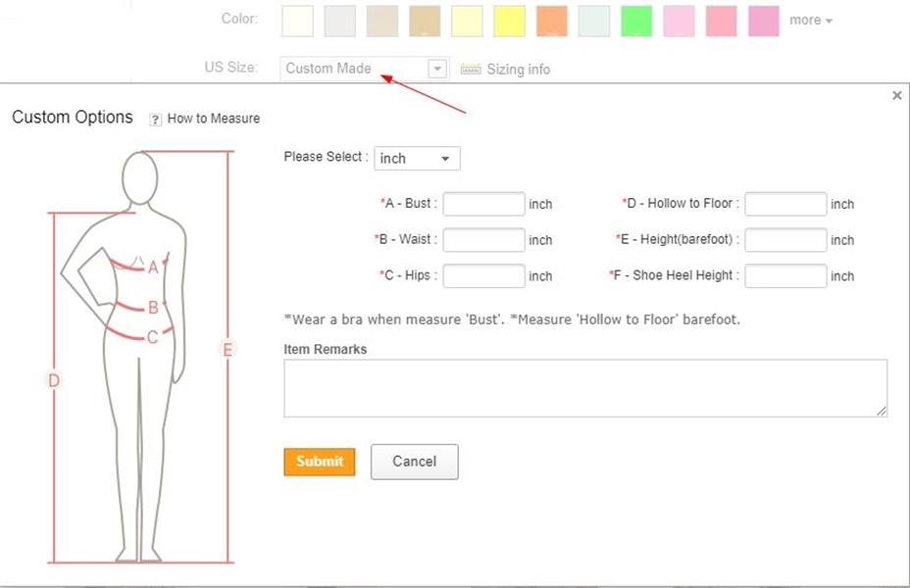Focus the B - Waist input field
Image resolution: width=910 pixels, height=588 pixels.
[x=483, y=240]
